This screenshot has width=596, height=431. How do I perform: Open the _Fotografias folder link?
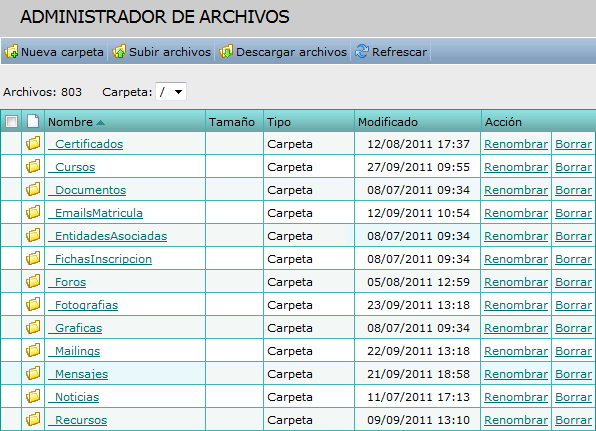[x=83, y=305]
